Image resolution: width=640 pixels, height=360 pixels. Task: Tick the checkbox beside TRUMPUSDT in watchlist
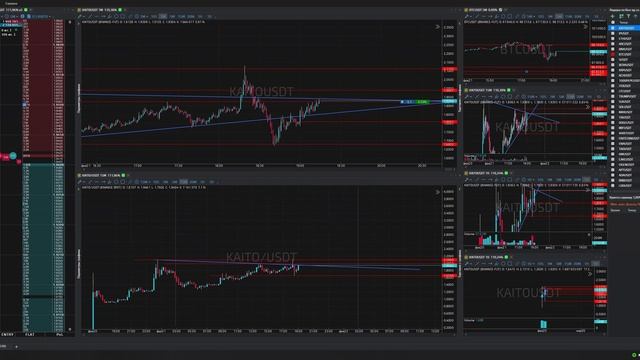pyautogui.click(x=613, y=96)
